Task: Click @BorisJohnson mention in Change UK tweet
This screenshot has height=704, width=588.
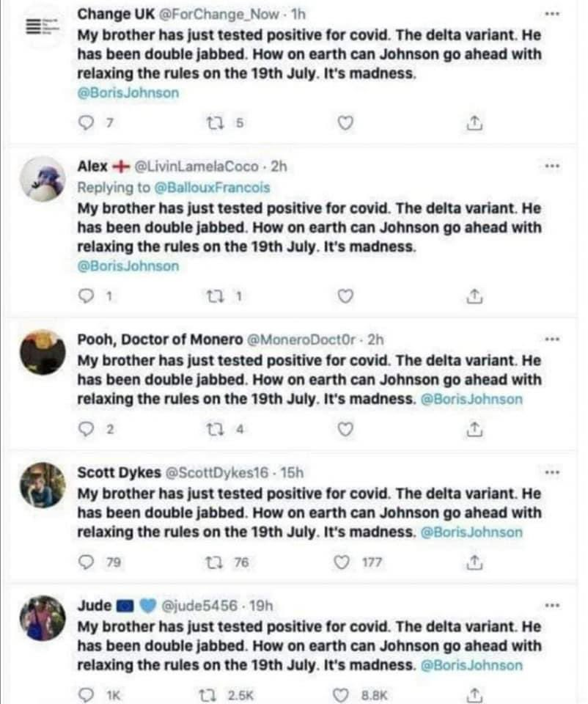Action: pyautogui.click(x=128, y=93)
